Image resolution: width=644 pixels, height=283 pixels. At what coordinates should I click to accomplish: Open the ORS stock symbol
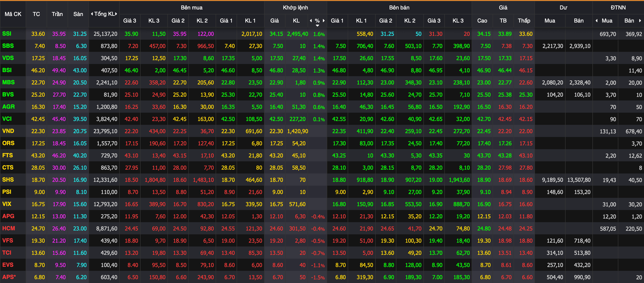pos(9,143)
